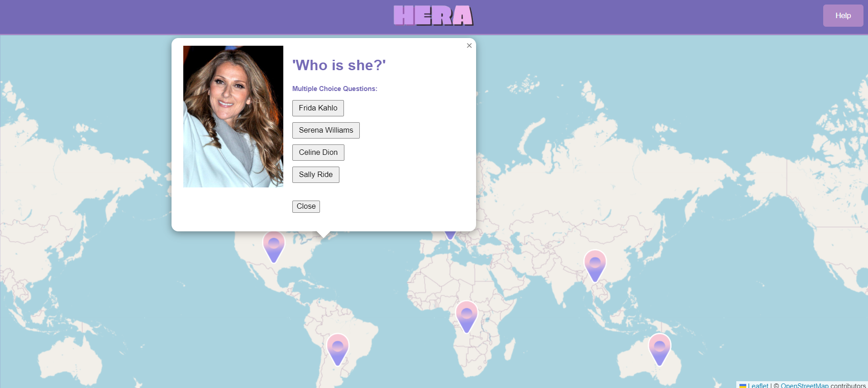
Task: Open the OpenStreetMap attribution link
Action: tap(804, 385)
